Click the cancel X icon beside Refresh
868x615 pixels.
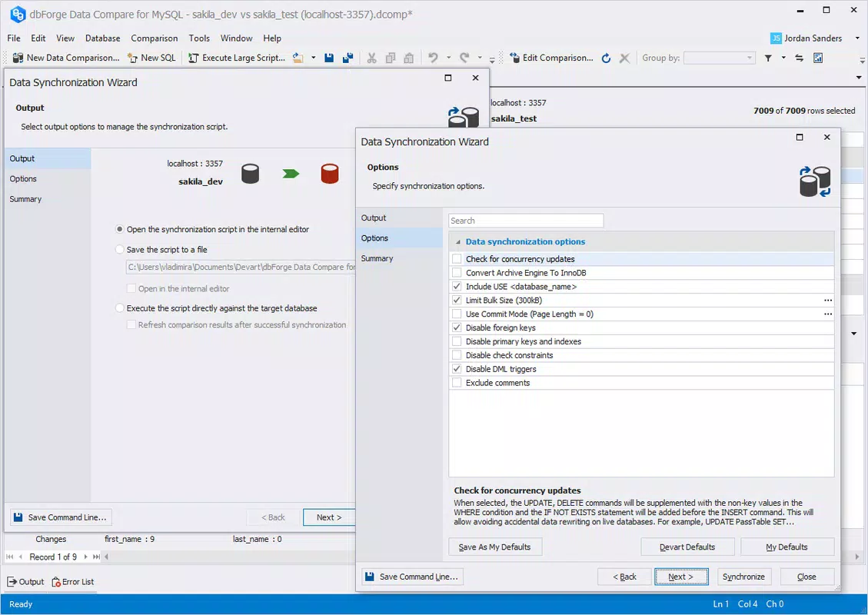pyautogui.click(x=624, y=58)
